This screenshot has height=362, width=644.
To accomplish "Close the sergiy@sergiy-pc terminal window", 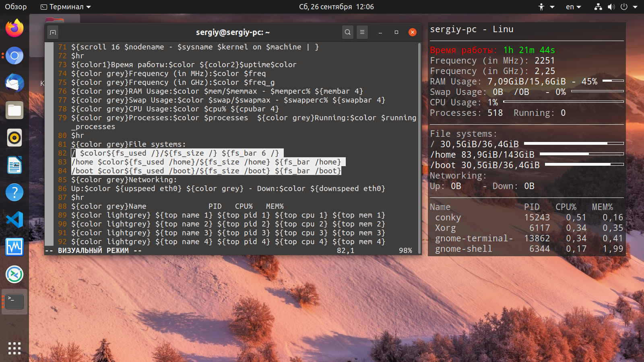I will coord(413,32).
